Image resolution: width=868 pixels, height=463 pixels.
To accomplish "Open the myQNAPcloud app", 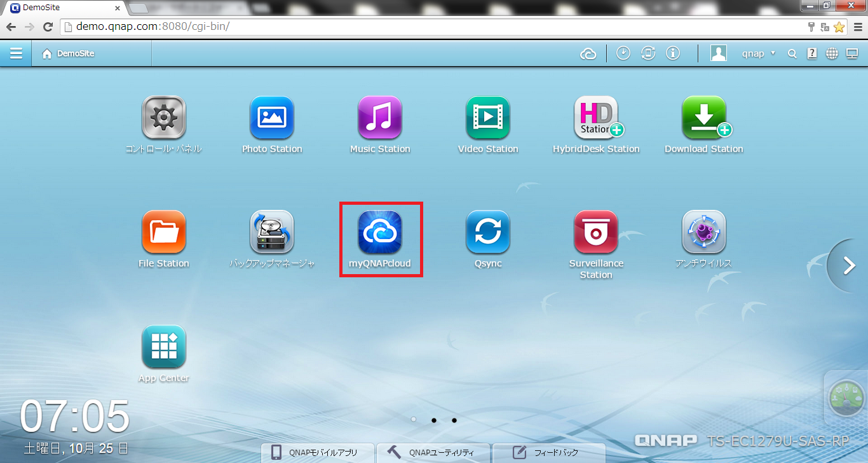I will pyautogui.click(x=380, y=232).
